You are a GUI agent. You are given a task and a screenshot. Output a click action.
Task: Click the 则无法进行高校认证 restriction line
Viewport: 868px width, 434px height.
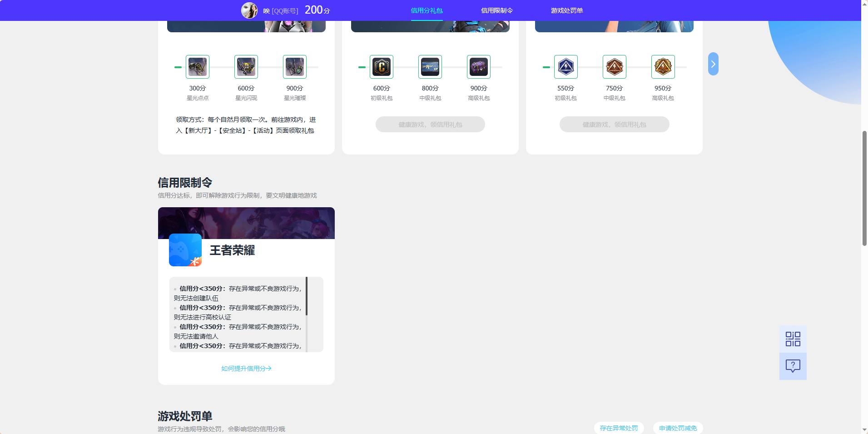click(x=203, y=317)
